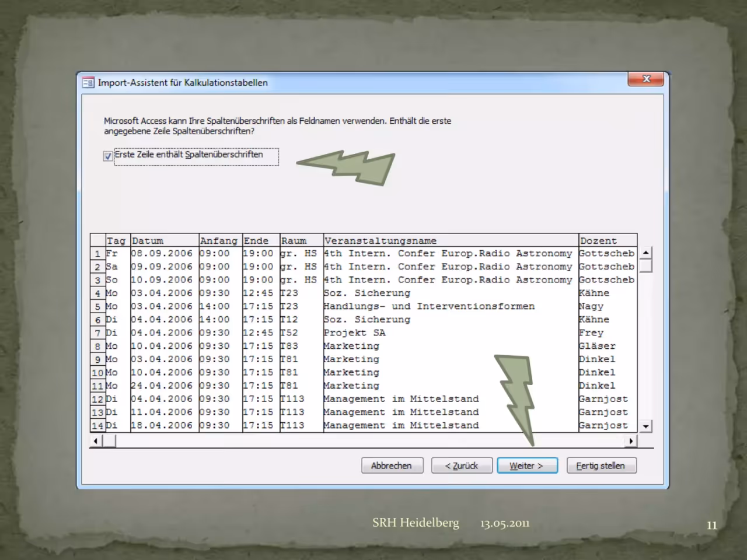
Task: Click row 4 number in preview
Action: coord(97,293)
